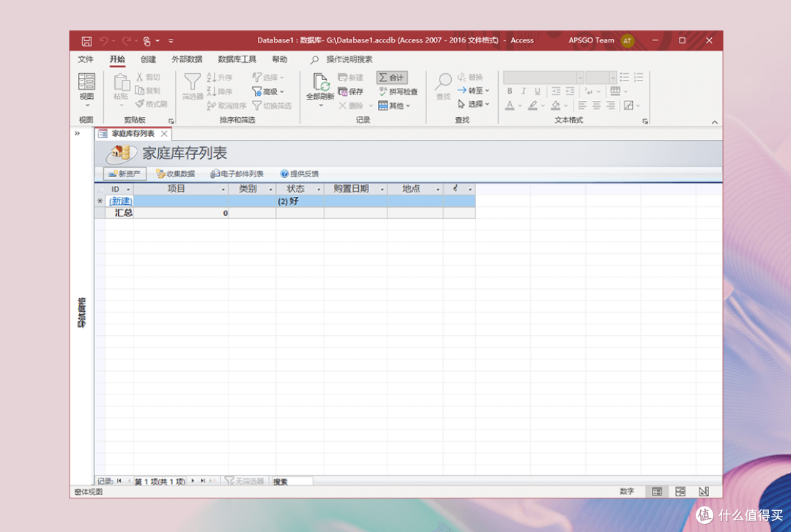Click the (新建) link in ID column
Viewport: 791px width, 532px height.
click(121, 201)
